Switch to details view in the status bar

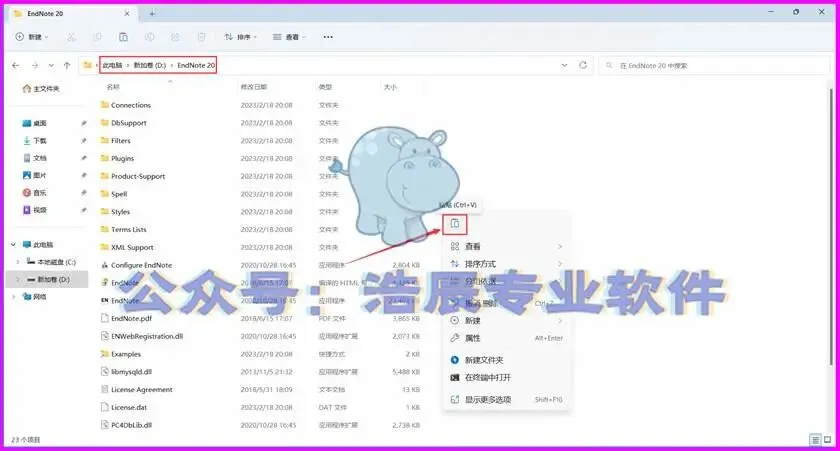click(815, 440)
